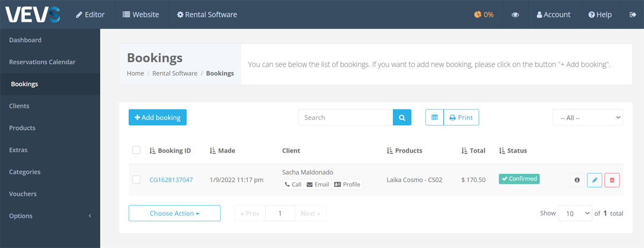The width and height of the screenshot is (644, 248).
Task: Click the Home breadcrumb link
Action: [x=135, y=74]
